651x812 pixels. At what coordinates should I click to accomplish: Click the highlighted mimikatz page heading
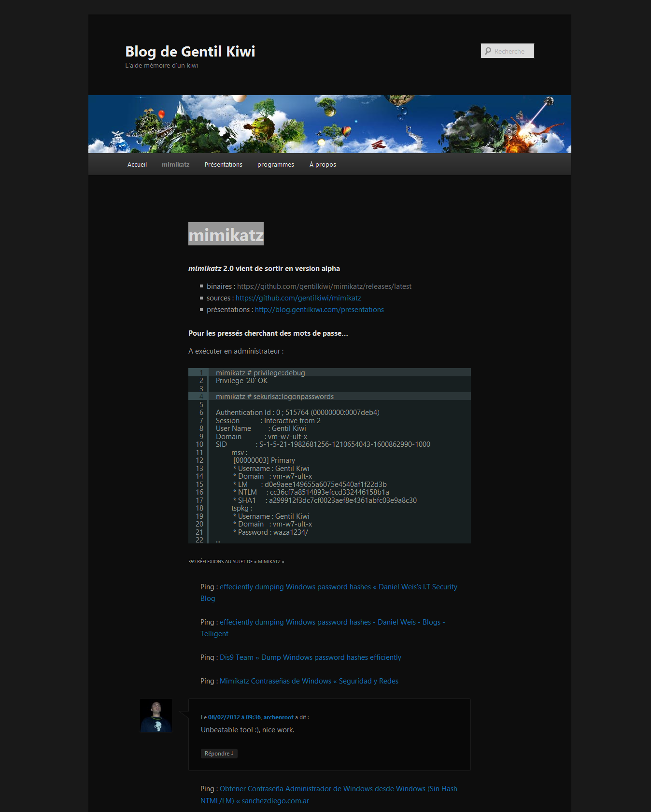(x=226, y=234)
